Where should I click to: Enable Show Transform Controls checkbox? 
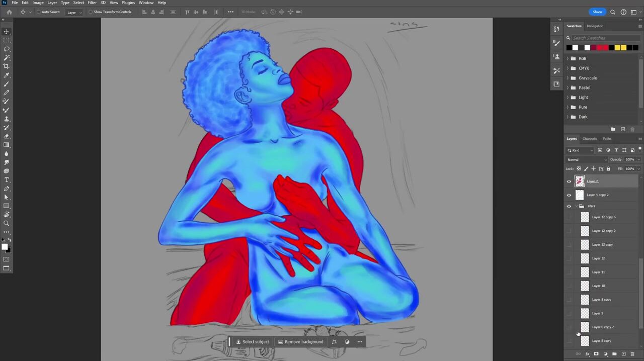(91, 12)
